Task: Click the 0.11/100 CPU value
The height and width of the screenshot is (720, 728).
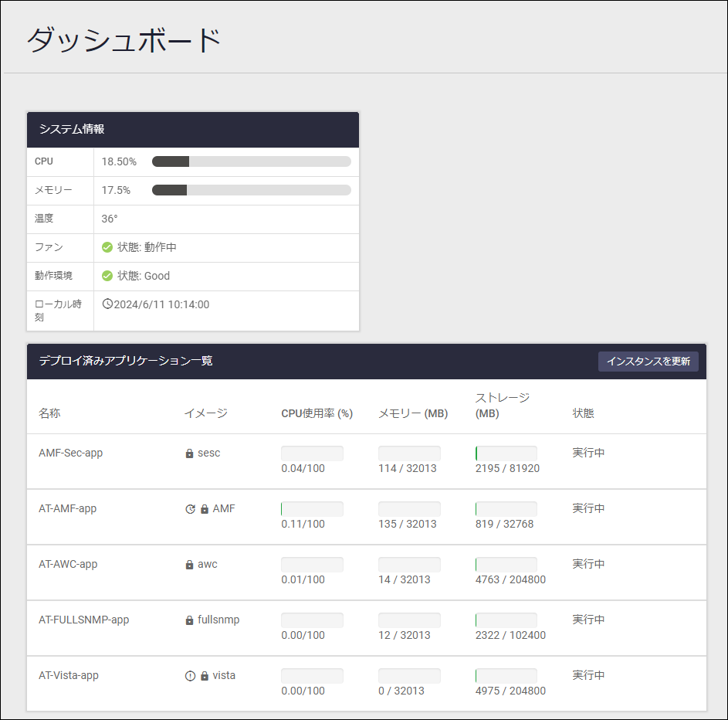Action: click(303, 524)
